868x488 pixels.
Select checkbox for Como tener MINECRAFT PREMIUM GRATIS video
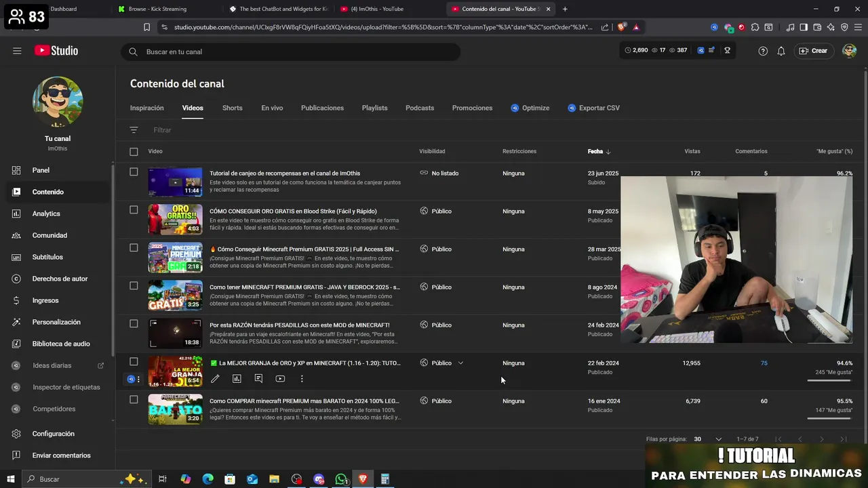click(134, 286)
